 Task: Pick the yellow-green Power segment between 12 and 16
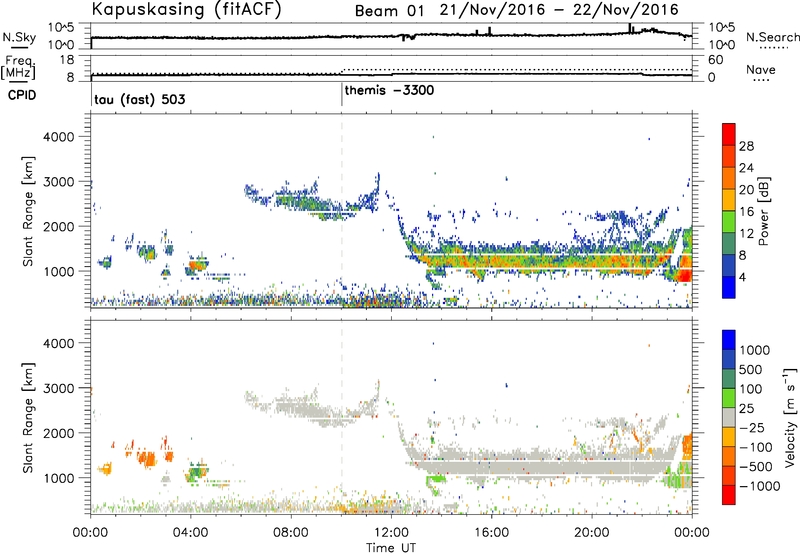pyautogui.click(x=729, y=222)
